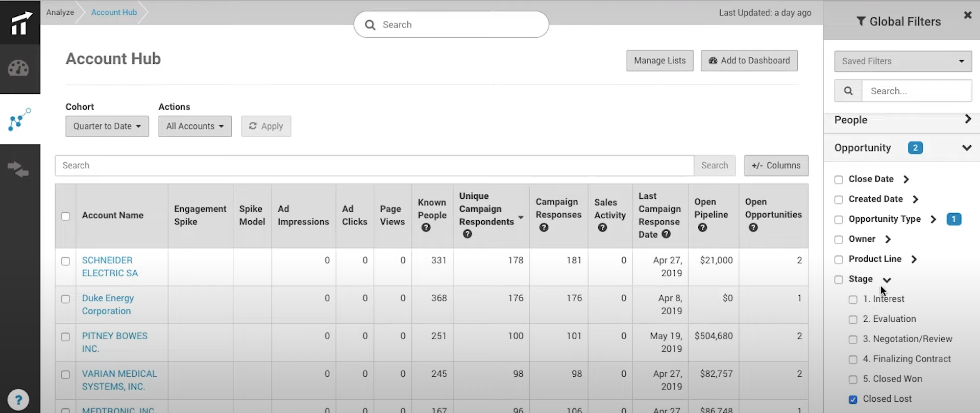980x413 pixels.
Task: Select the Analyze graph icon in sidebar
Action: point(20,119)
